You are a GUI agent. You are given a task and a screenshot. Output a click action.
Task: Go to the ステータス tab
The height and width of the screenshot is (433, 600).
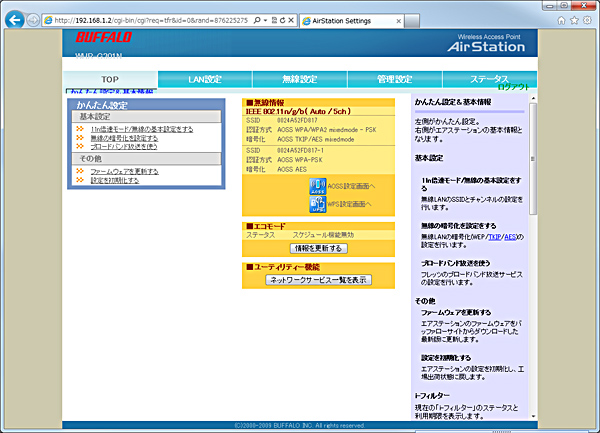click(488, 79)
